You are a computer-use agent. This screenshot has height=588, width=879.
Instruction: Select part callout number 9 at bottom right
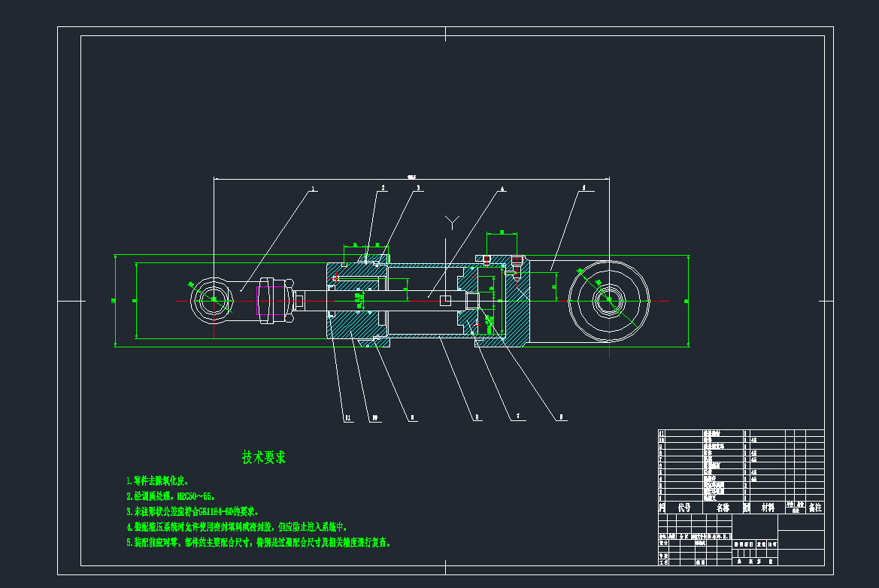(560, 417)
